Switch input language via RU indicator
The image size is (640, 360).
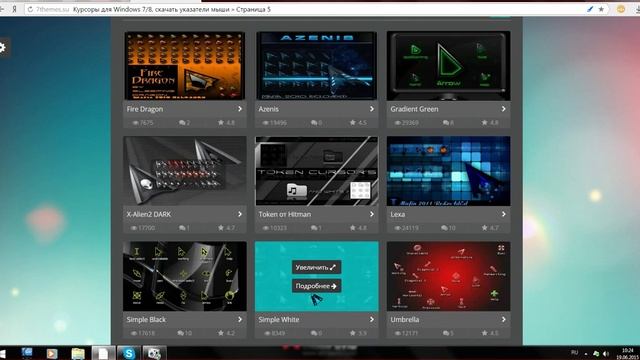[575, 352]
